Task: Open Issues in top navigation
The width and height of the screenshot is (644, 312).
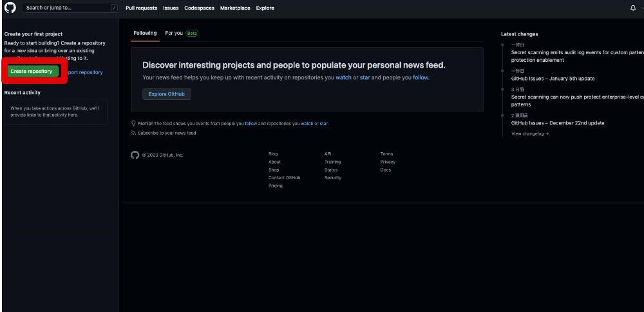Action: (x=171, y=8)
